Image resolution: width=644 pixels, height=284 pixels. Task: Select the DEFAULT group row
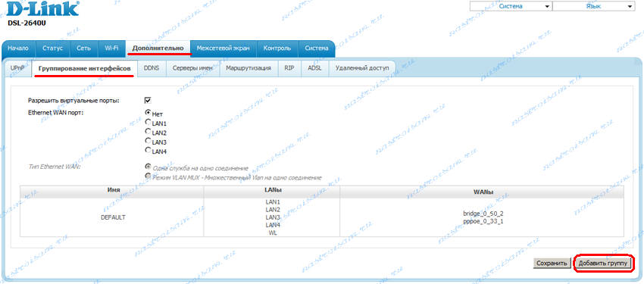321,217
